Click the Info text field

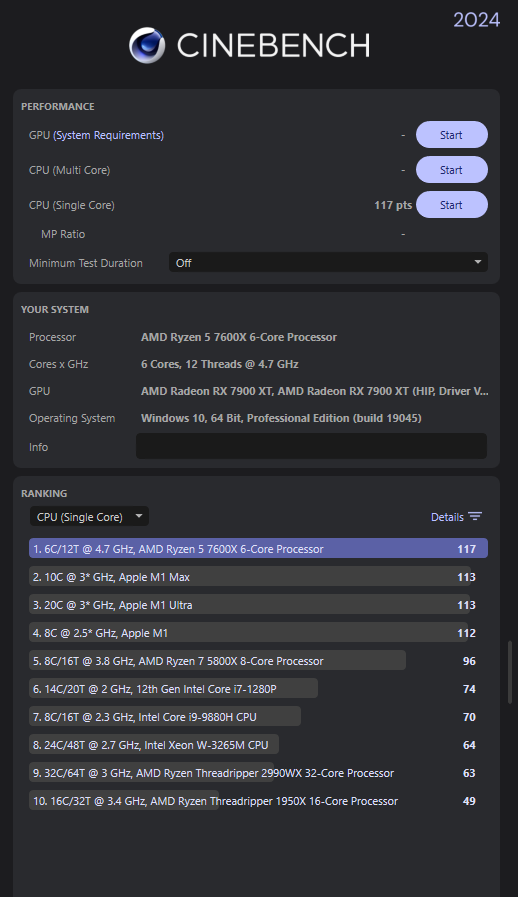tap(311, 446)
